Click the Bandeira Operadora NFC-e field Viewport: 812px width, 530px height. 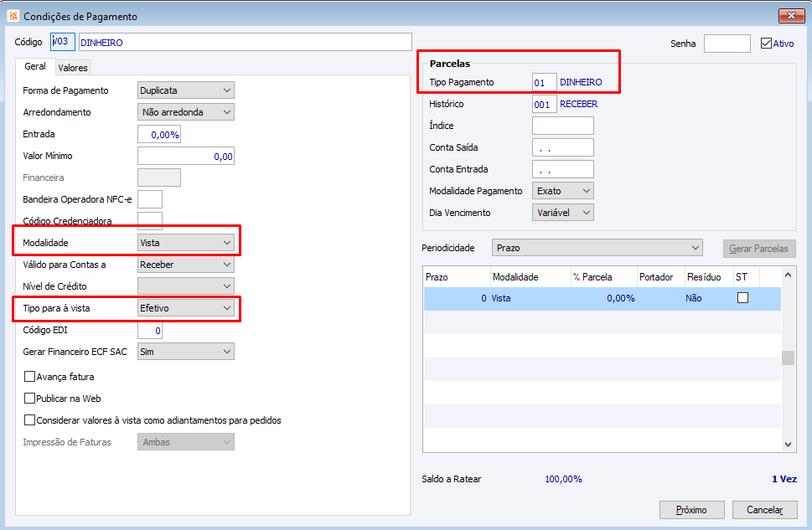click(x=150, y=199)
